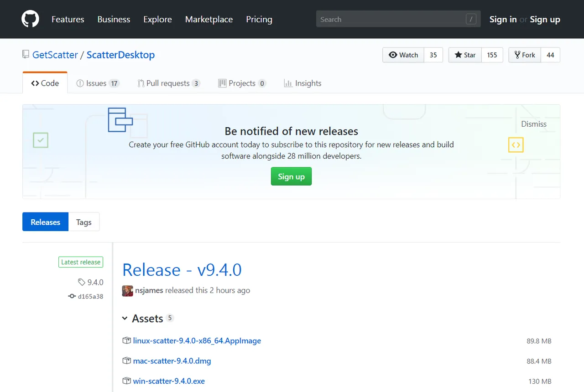Click nsjames avatar image
Screen dimensions: 584x392
click(x=127, y=290)
